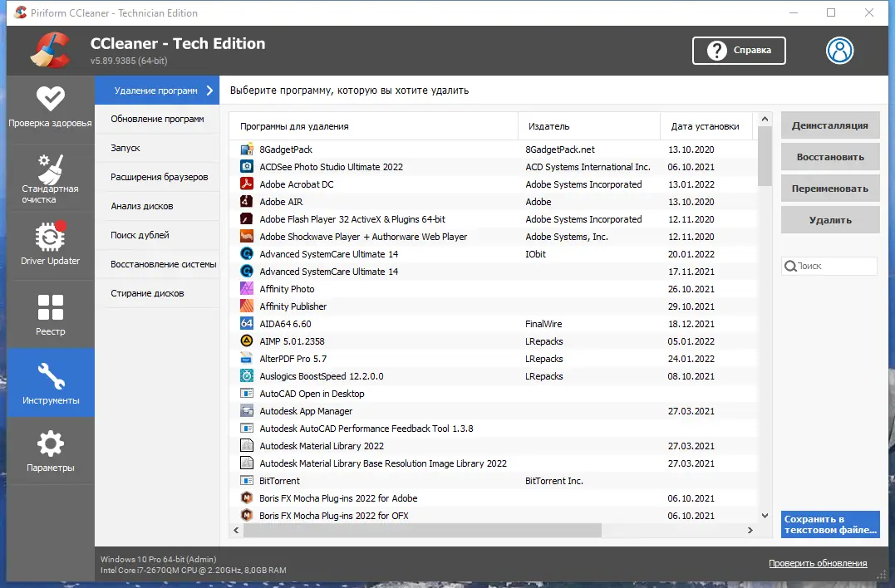Switch to Обновление программ tab
The image size is (895, 588).
pyautogui.click(x=157, y=119)
